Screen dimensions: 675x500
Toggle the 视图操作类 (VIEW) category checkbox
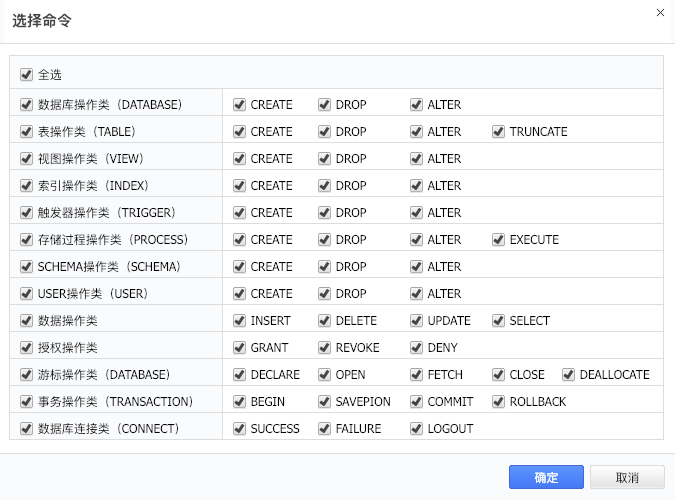26,158
